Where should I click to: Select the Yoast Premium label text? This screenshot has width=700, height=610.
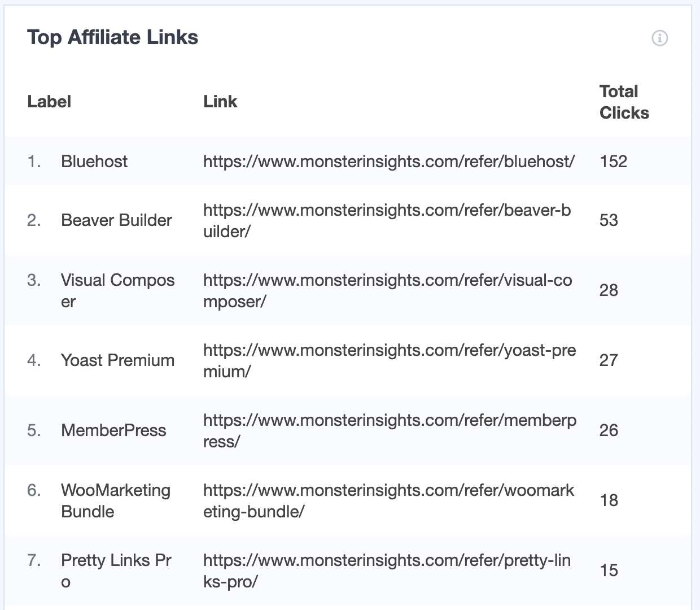click(x=117, y=360)
